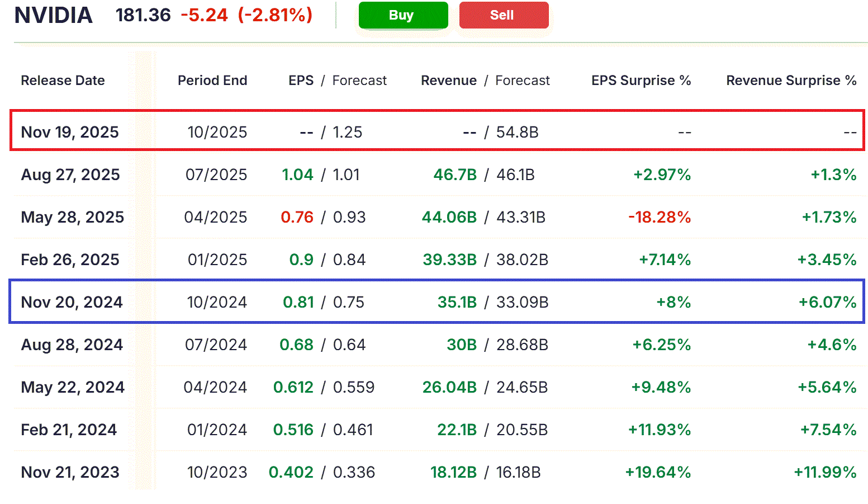Click the 30B revenue value
Screen dimensions: 868x504
[x=461, y=345]
